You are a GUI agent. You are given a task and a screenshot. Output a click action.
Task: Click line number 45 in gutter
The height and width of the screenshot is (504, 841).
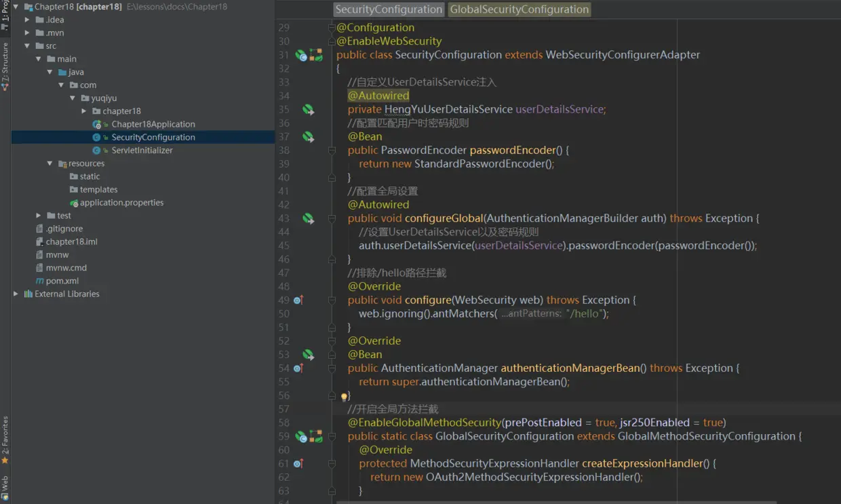[283, 246]
